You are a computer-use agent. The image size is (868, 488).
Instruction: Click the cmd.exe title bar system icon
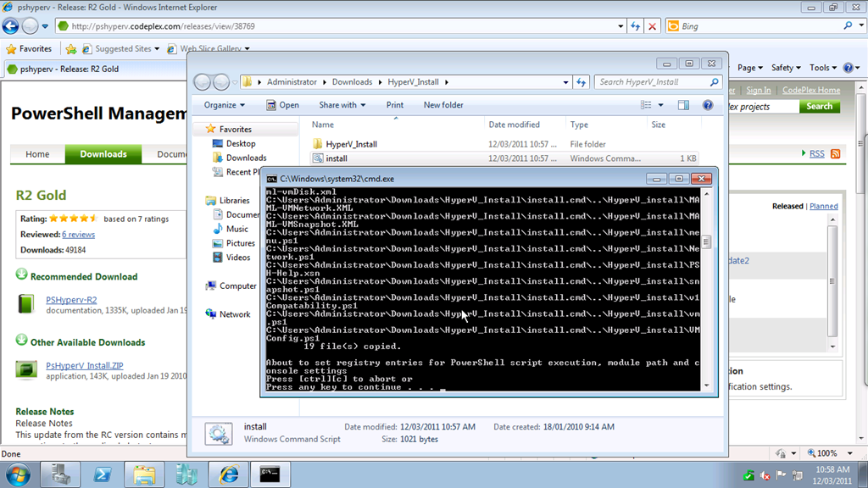click(x=271, y=179)
